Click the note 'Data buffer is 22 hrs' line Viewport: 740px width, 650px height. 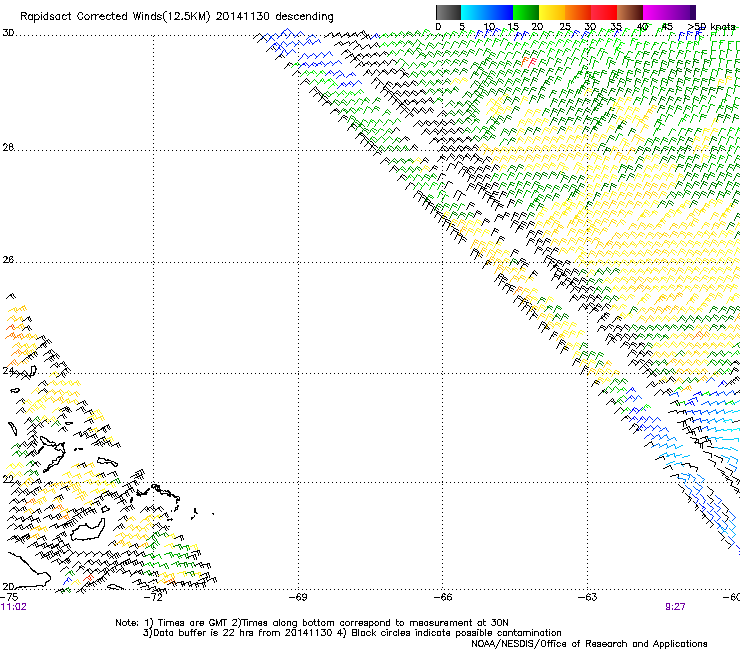pyautogui.click(x=352, y=633)
